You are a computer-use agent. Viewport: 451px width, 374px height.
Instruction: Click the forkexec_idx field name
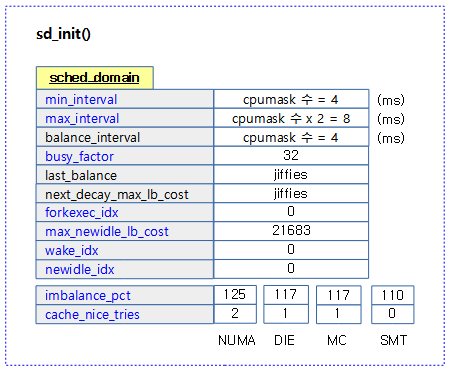tap(82, 213)
